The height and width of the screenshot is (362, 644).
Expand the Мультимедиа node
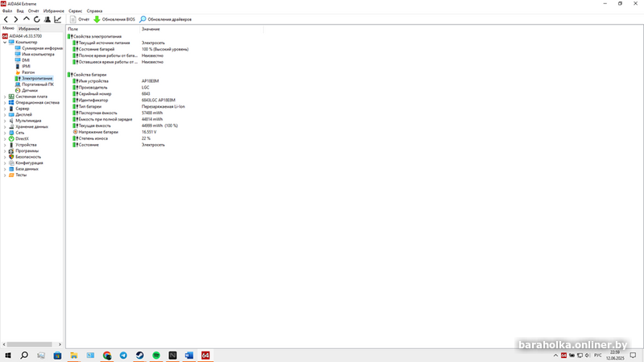(5, 121)
